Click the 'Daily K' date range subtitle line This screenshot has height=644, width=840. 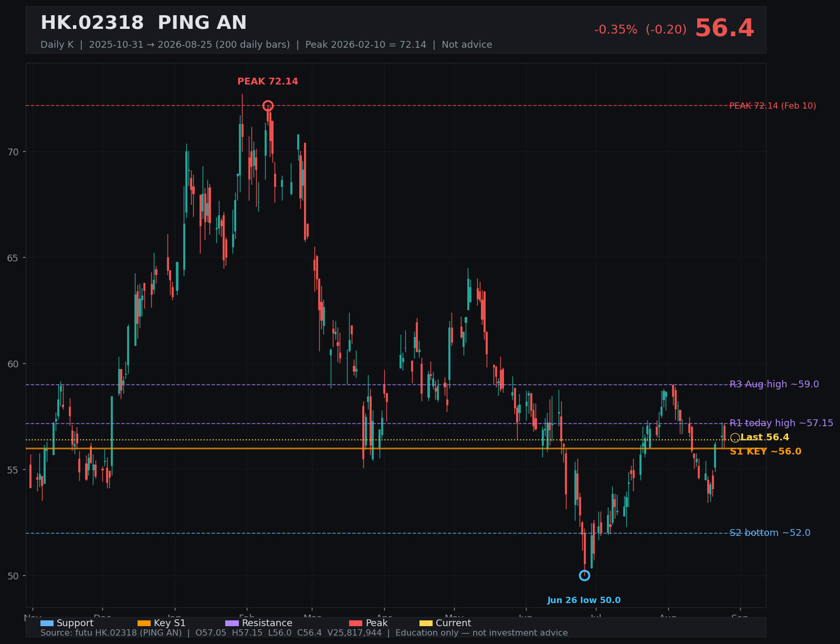[x=266, y=45]
